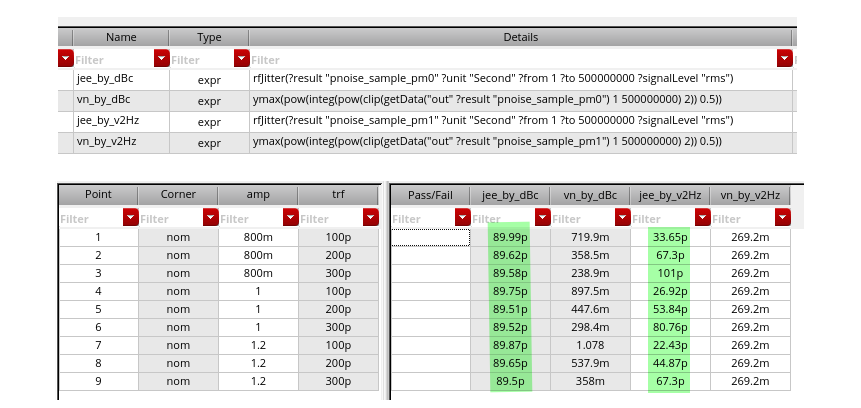Open the Details column filter dropdown
861x408 pixels.
tap(785, 58)
